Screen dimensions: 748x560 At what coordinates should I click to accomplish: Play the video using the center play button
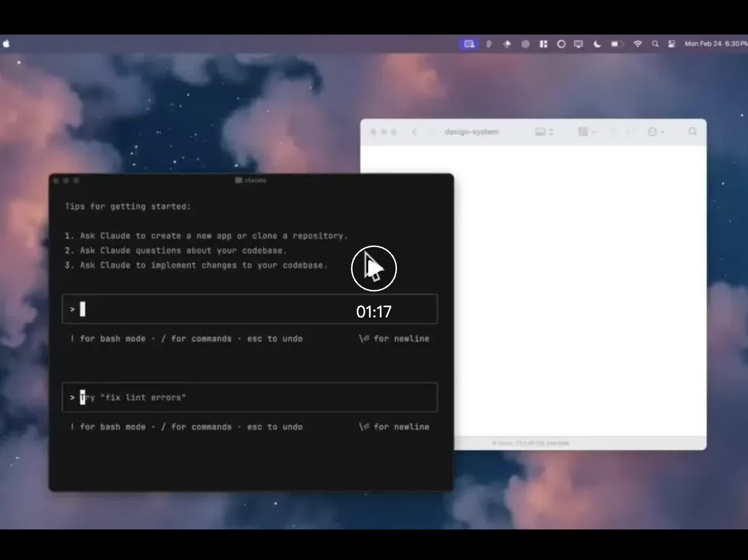(373, 268)
